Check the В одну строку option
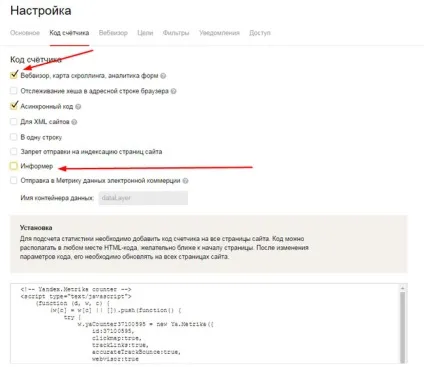This screenshot has height=367, width=424. tap(14, 137)
